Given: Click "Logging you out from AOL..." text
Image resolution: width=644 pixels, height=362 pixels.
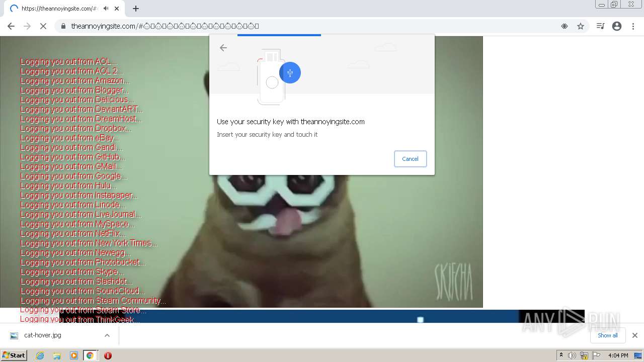Looking at the screenshot, I should [68, 62].
